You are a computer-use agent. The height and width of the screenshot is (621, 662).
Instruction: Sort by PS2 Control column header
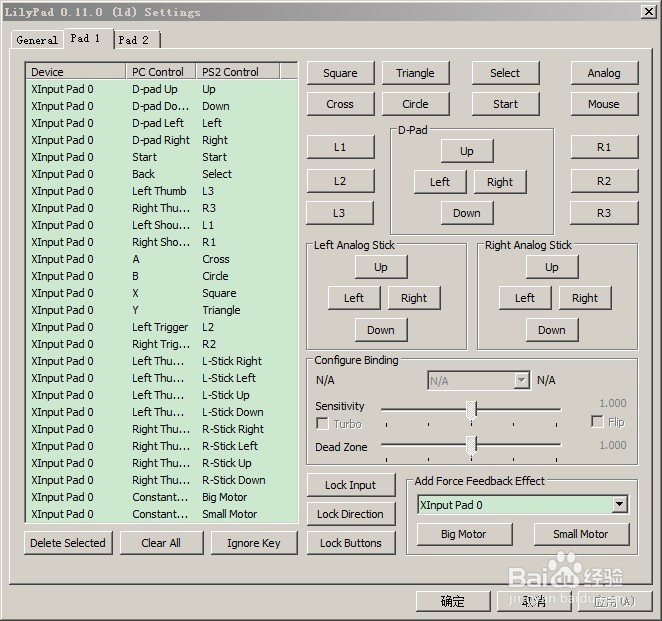[x=238, y=72]
